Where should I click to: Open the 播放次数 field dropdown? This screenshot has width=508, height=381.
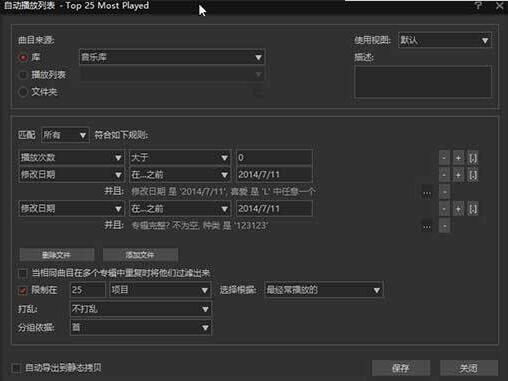point(71,157)
